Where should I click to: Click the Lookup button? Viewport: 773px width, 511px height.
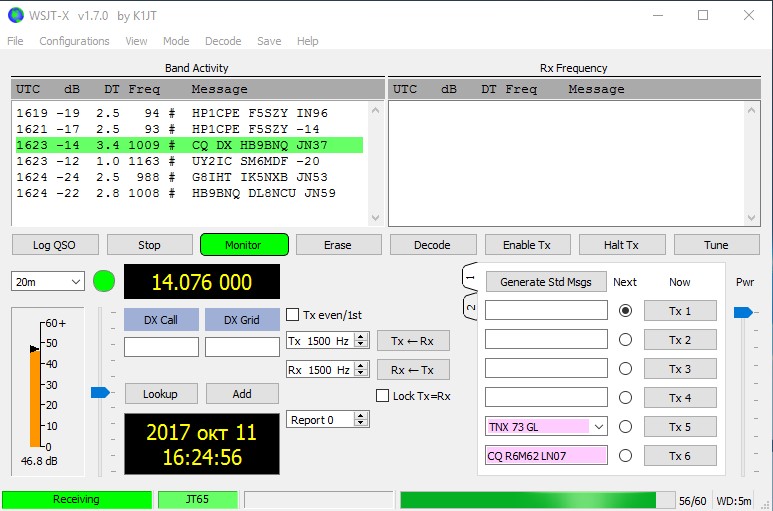pyautogui.click(x=161, y=394)
